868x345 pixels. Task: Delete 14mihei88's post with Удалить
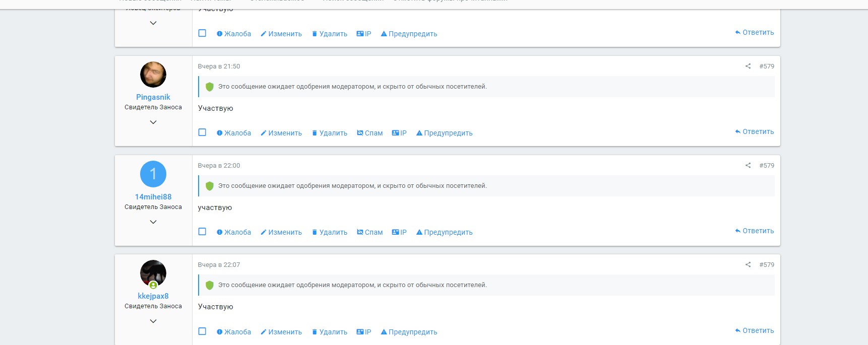[330, 232]
